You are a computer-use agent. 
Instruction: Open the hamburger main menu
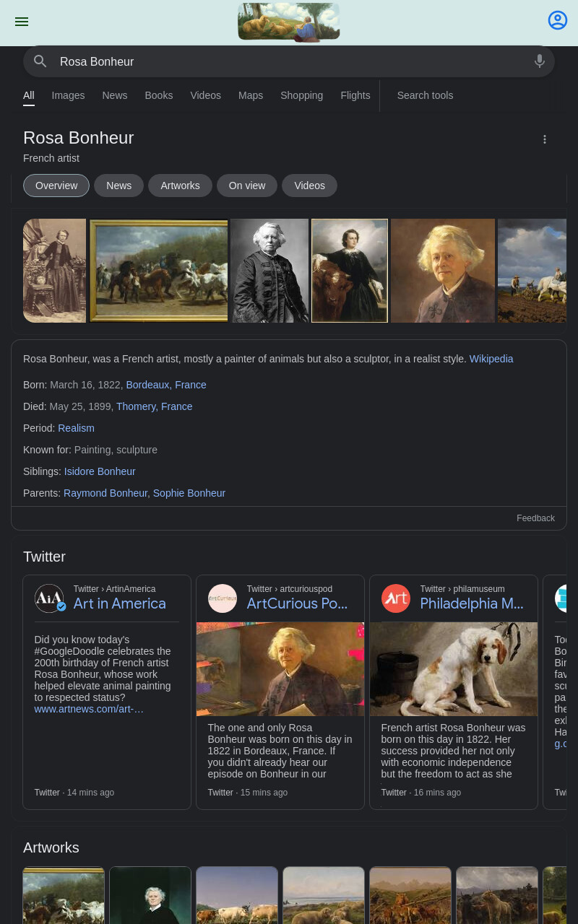pyautogui.click(x=22, y=22)
